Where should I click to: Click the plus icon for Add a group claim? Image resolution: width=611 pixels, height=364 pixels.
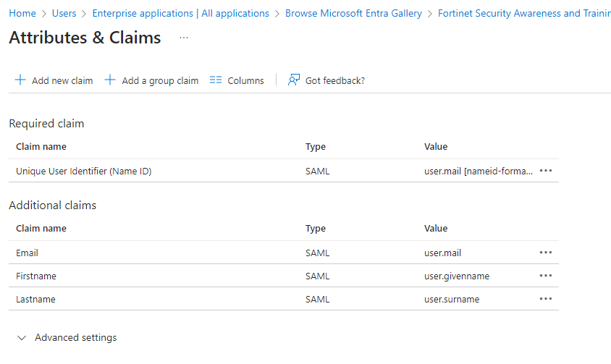(110, 80)
